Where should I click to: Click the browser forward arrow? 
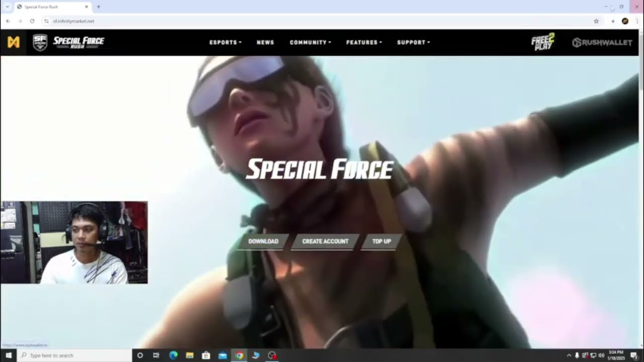click(x=20, y=21)
